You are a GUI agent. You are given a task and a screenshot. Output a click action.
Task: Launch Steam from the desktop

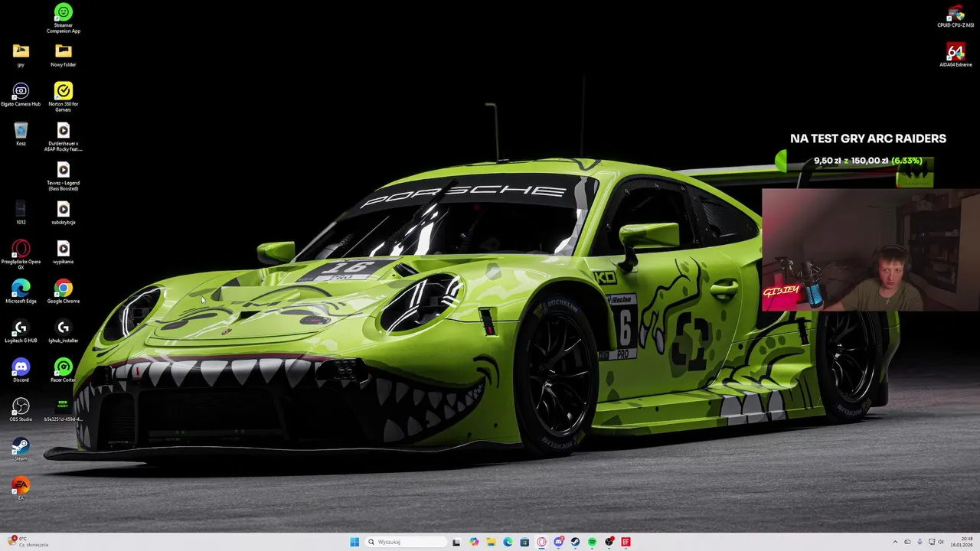tap(21, 450)
